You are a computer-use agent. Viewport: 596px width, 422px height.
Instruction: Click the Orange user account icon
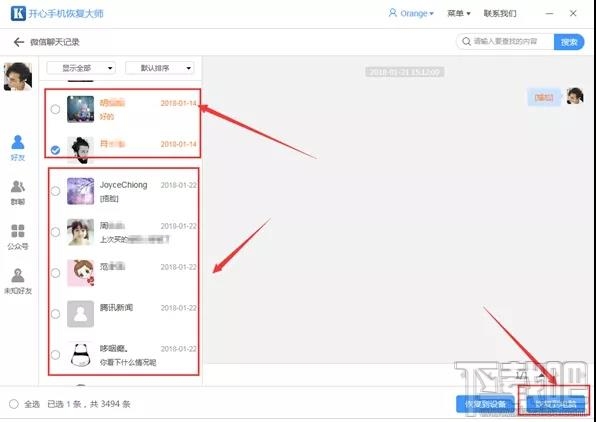(393, 13)
